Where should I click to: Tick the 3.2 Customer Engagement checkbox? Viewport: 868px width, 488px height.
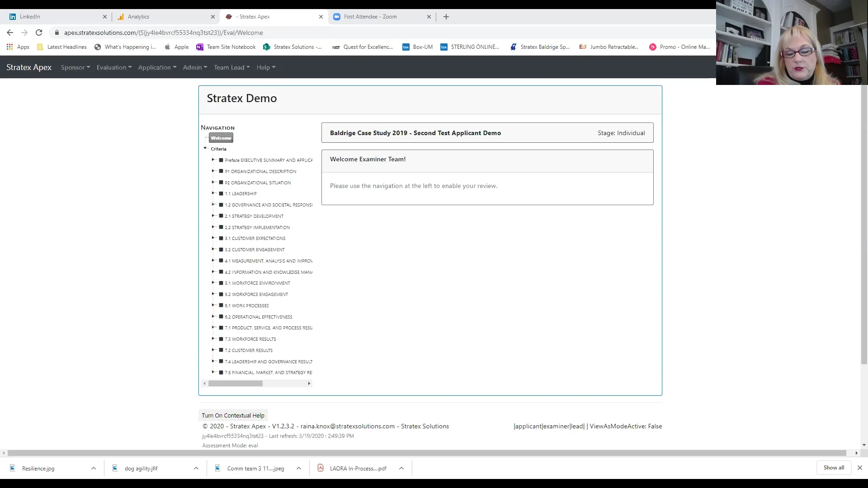point(221,249)
